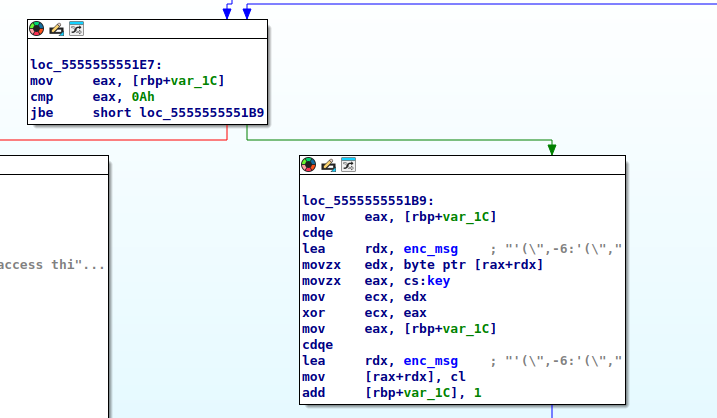
Task: Click the movzx edx, byte ptr instruction
Action: pyautogui.click(x=423, y=265)
